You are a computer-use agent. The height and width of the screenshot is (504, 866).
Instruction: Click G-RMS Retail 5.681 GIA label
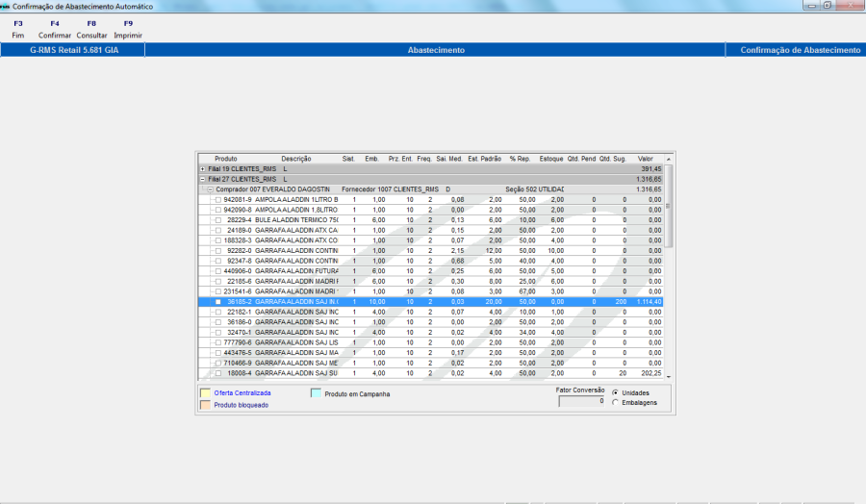[x=73, y=50]
